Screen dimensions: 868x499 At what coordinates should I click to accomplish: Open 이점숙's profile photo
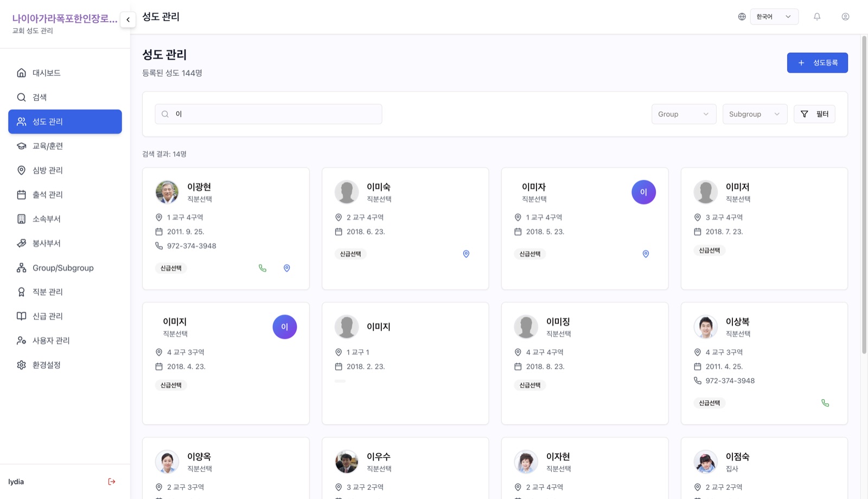pyautogui.click(x=705, y=462)
